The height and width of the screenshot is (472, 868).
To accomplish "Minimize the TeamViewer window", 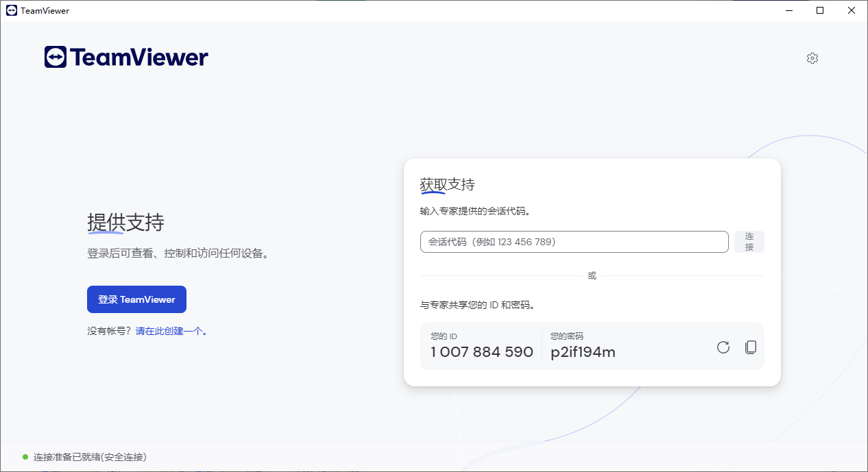I will 787,10.
